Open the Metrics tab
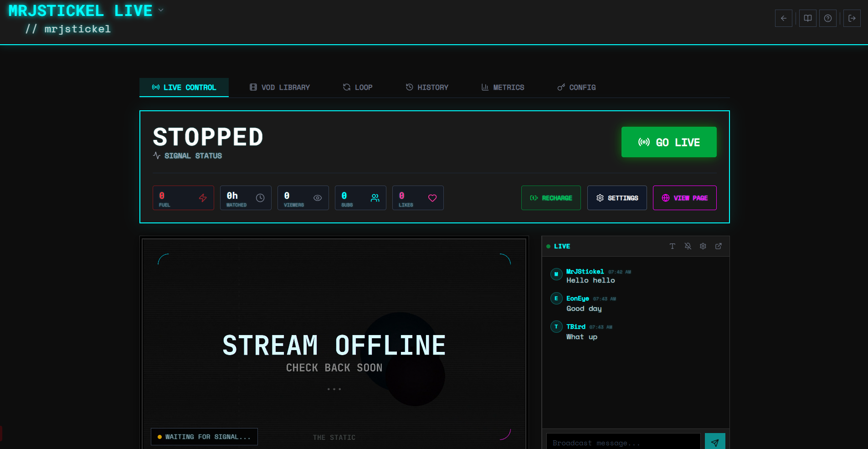Image resolution: width=868 pixels, height=449 pixels. (x=503, y=88)
